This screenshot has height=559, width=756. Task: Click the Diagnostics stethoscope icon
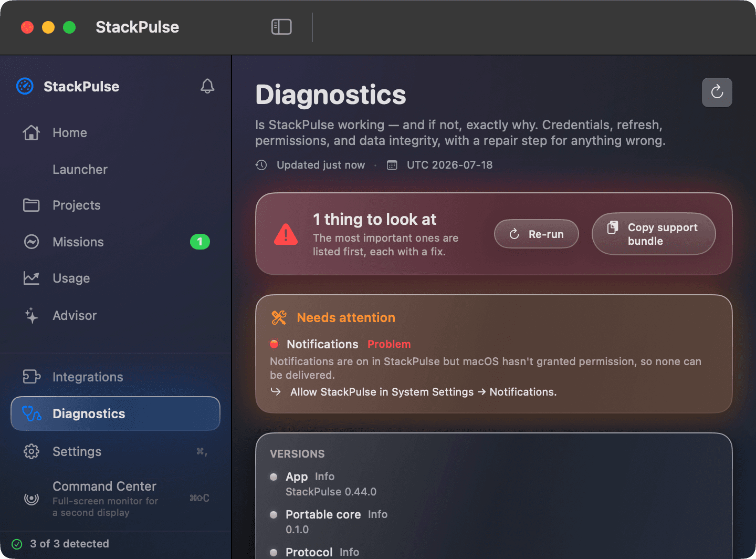pyautogui.click(x=31, y=413)
